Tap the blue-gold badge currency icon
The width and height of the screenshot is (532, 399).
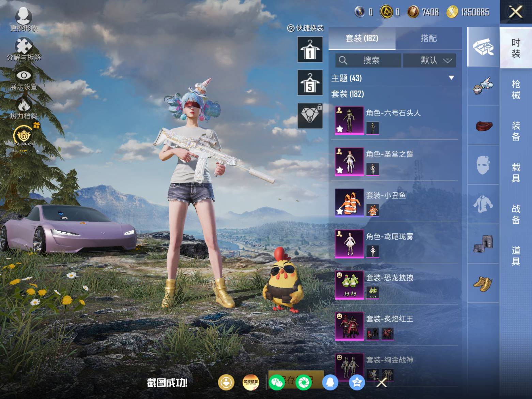point(360,12)
